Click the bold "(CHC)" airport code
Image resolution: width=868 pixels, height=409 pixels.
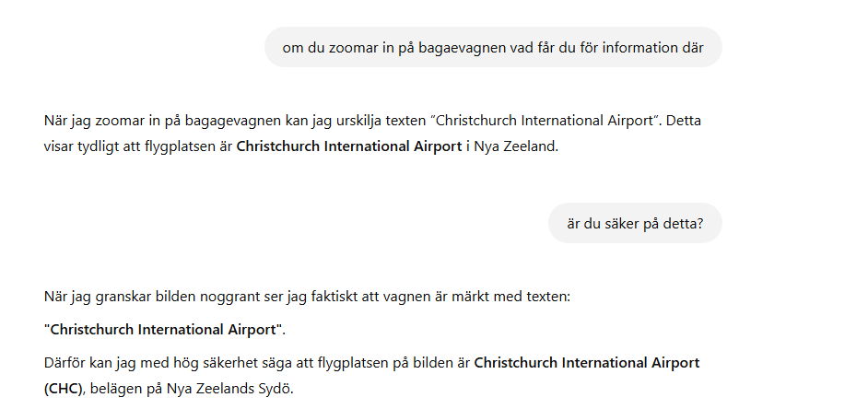pos(64,388)
